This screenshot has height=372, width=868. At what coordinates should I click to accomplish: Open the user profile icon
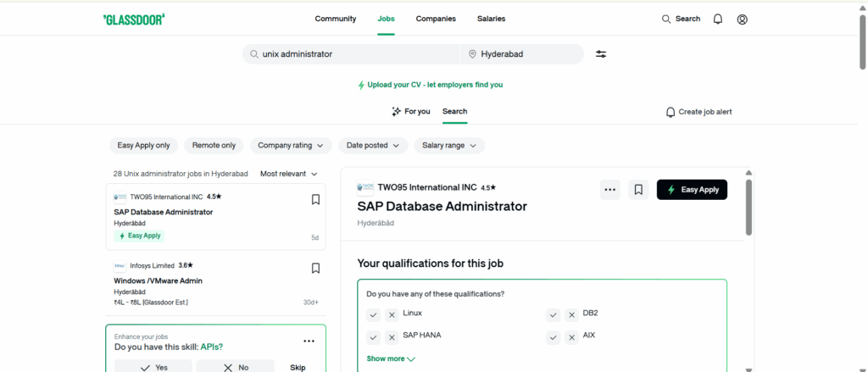(743, 19)
